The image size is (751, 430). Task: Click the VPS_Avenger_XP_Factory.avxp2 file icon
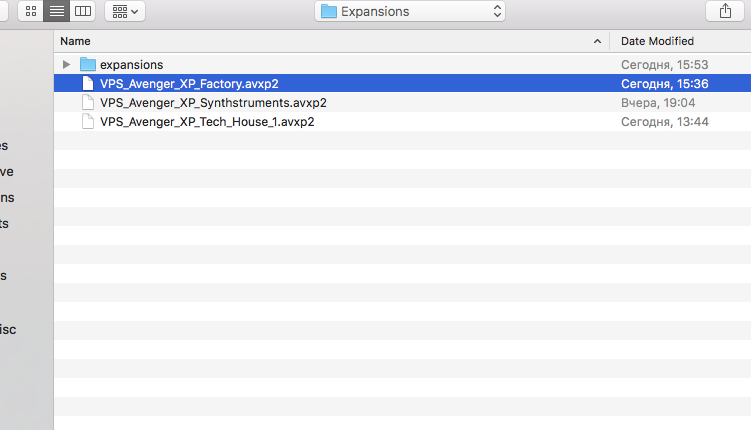tap(88, 83)
